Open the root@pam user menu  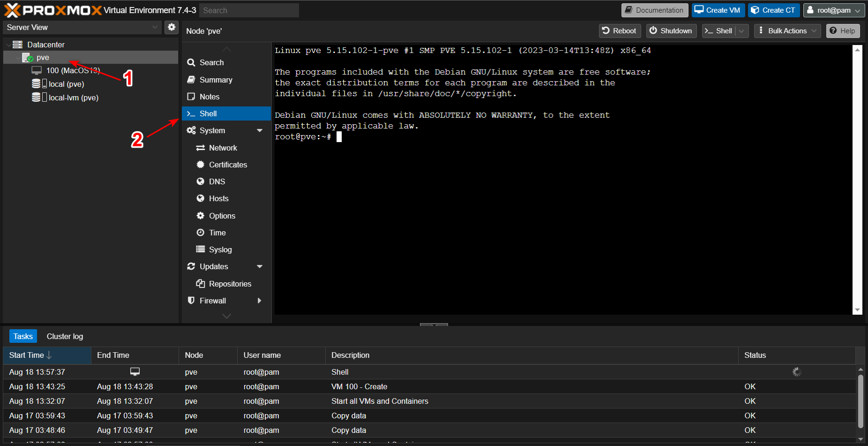pos(834,10)
